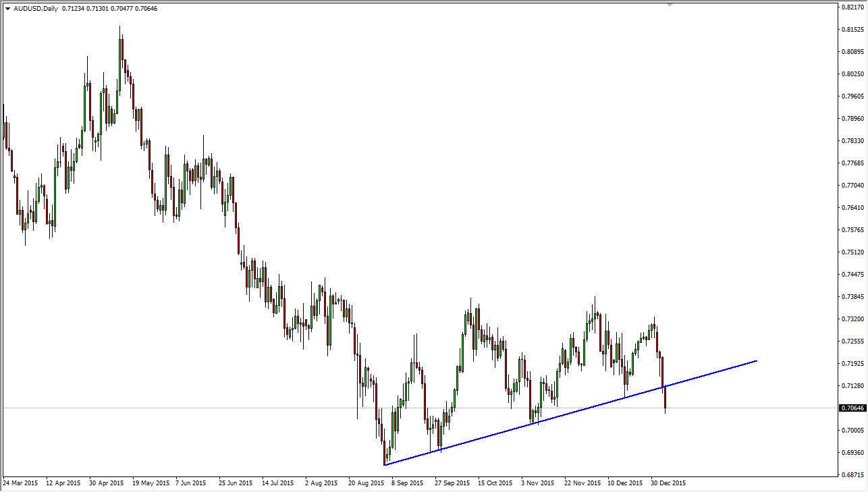Click date label 22 Nov 2015
The height and width of the screenshot is (492, 868).
click(582, 483)
